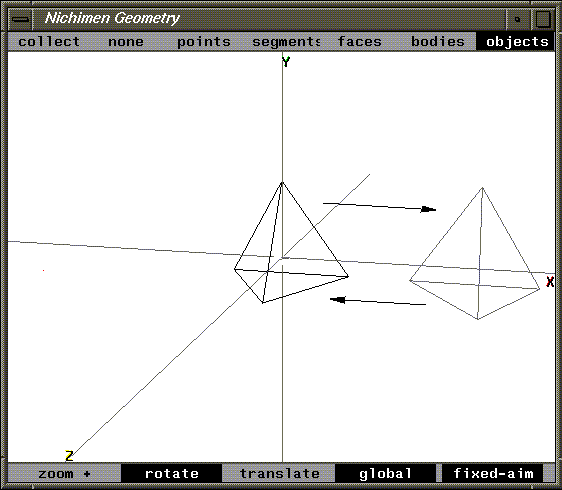Select the collect mode

pyautogui.click(x=49, y=42)
